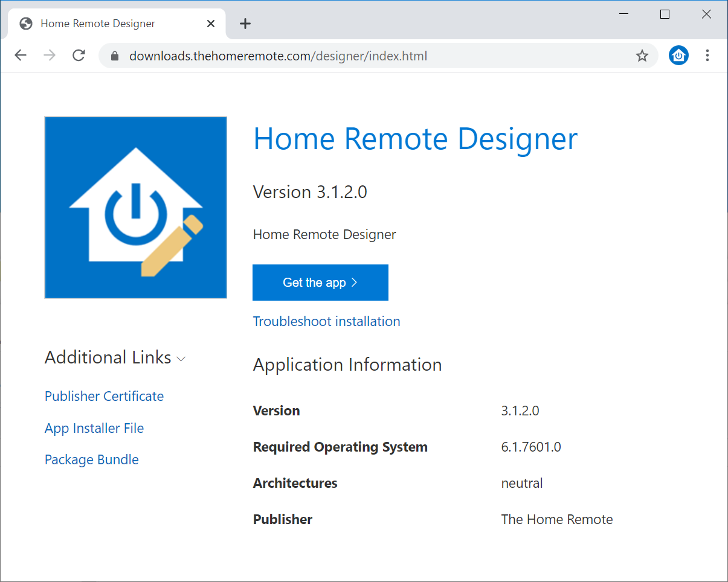
Task: Click the Home Remote Designer logo image
Action: click(x=136, y=207)
